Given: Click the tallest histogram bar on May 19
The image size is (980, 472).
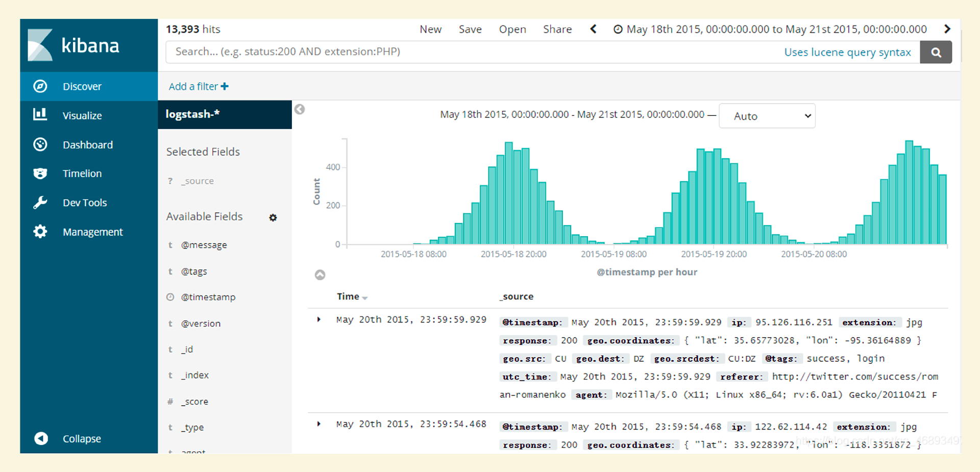Looking at the screenshot, I should [x=717, y=196].
